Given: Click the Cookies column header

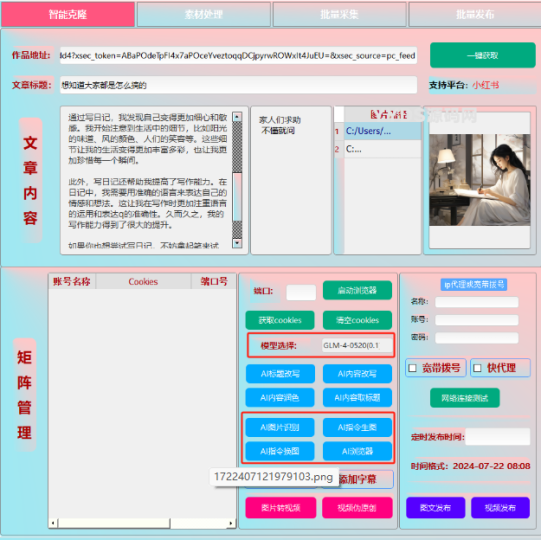Looking at the screenshot, I should 143,282.
